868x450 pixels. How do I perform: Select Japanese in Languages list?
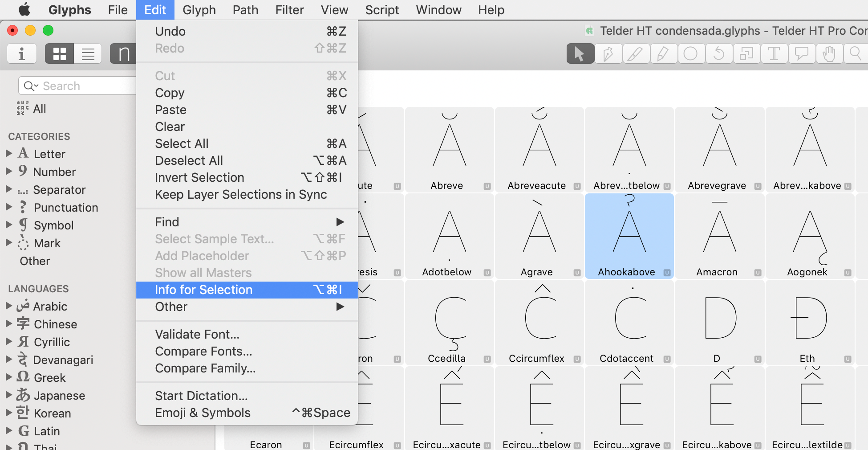[x=59, y=396]
